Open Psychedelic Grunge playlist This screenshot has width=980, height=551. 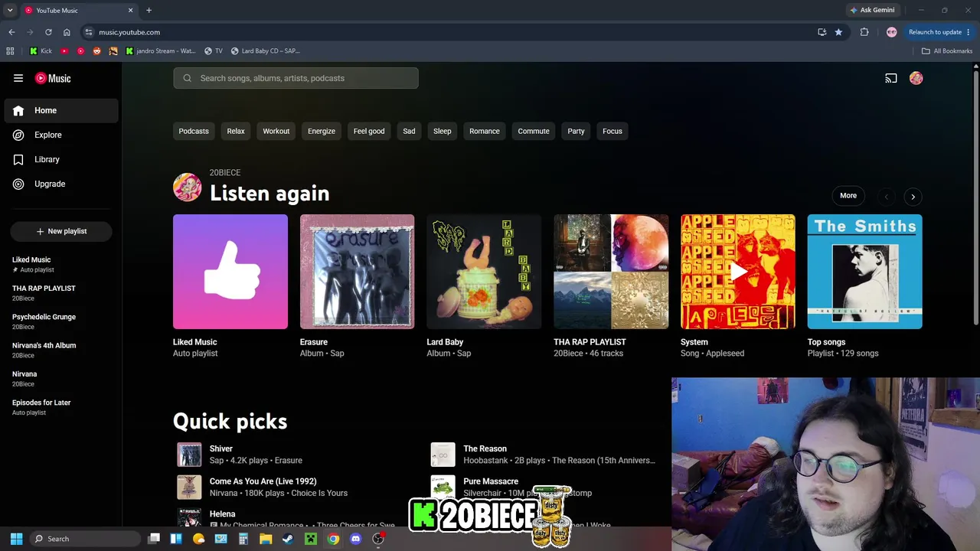pyautogui.click(x=61, y=321)
